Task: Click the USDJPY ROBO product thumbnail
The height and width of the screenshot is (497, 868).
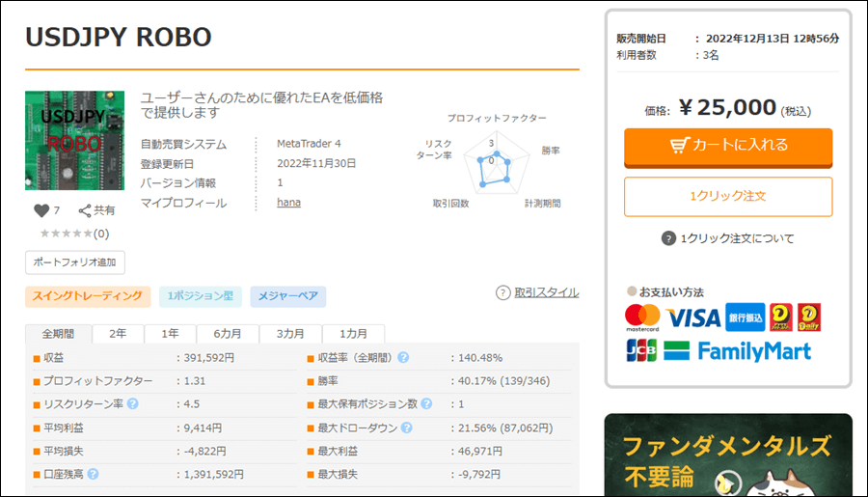Action: pos(74,140)
